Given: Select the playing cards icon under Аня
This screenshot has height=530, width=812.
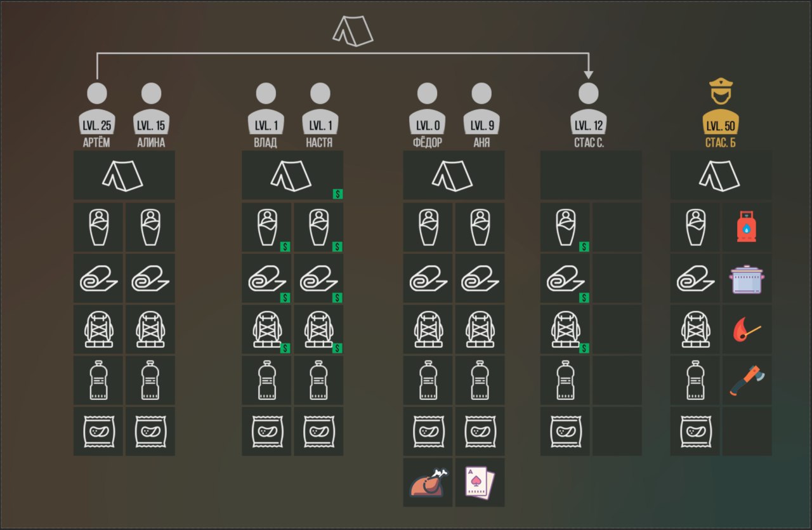Looking at the screenshot, I should point(480,482).
